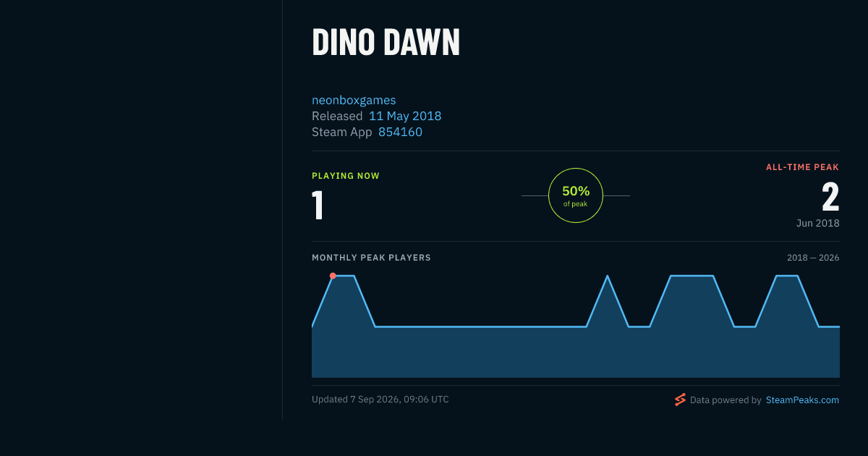Open the neonboxgames developer link
The width and height of the screenshot is (868, 456).
pyautogui.click(x=354, y=100)
